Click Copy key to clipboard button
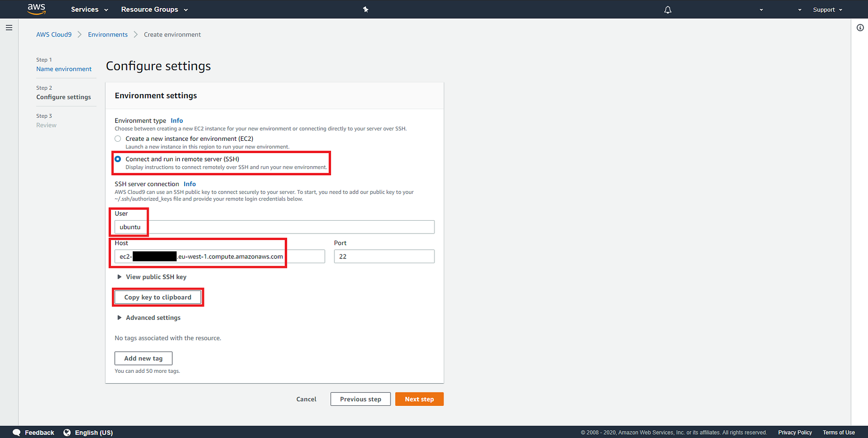This screenshot has height=438, width=868. (158, 297)
